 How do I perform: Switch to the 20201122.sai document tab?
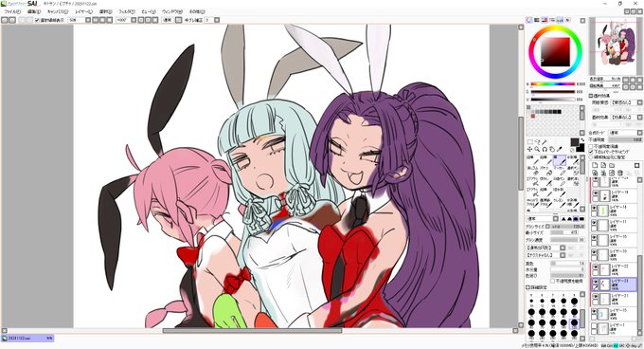27,339
